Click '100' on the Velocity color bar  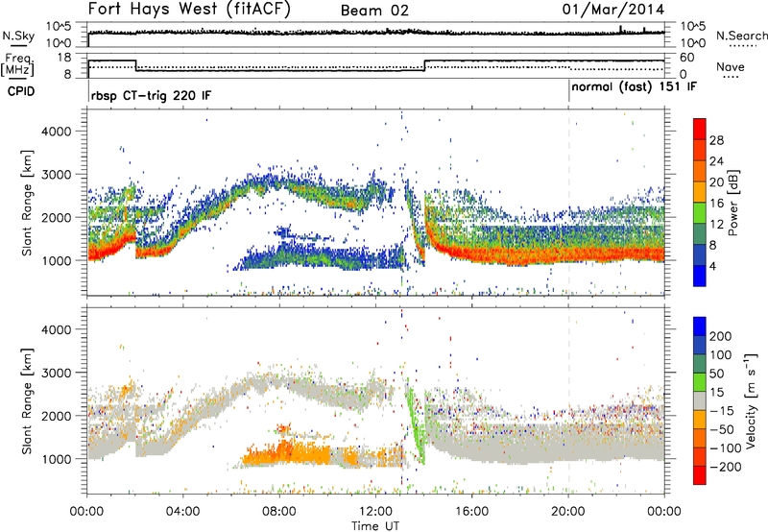(x=721, y=355)
